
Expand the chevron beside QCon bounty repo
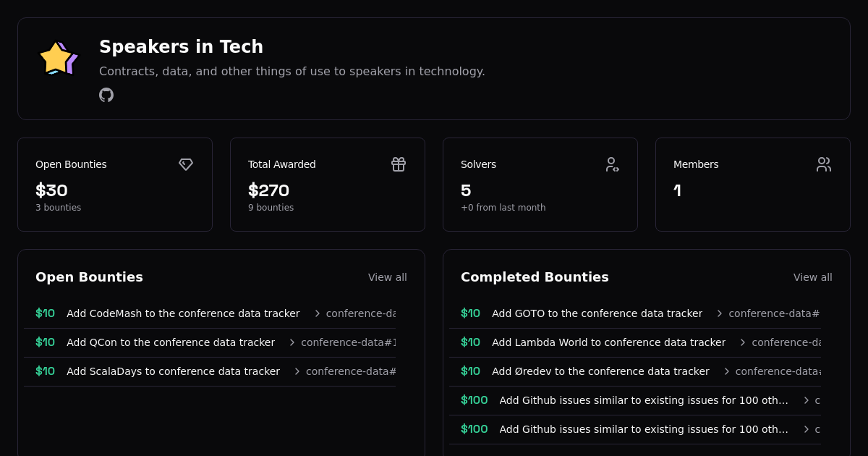pyautogui.click(x=292, y=342)
